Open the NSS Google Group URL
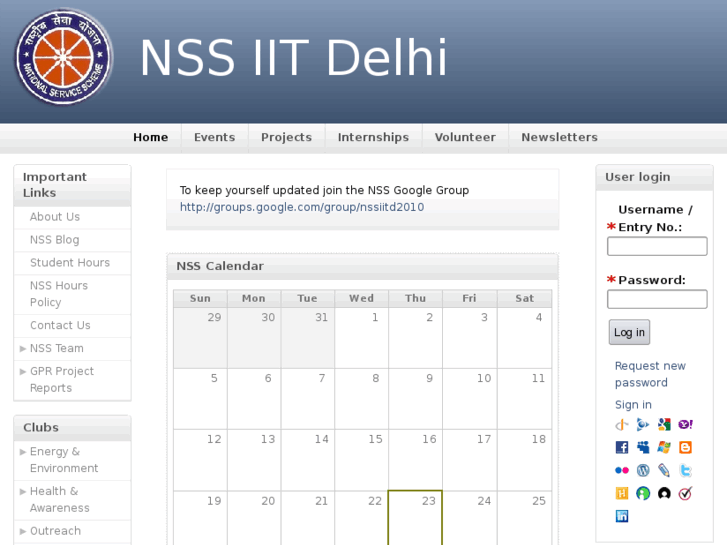The image size is (727, 545). pos(302,207)
